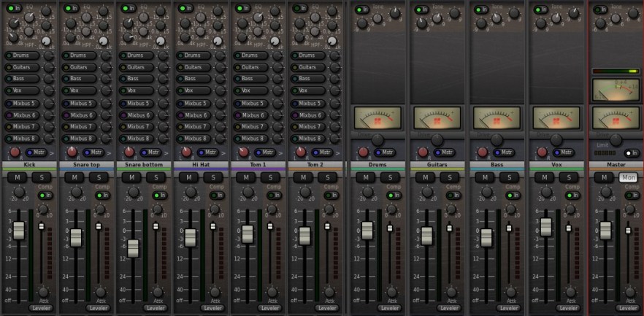This screenshot has width=644, height=316.
Task: Assign Hi Hat to Mstr output
Action: pos(208,153)
